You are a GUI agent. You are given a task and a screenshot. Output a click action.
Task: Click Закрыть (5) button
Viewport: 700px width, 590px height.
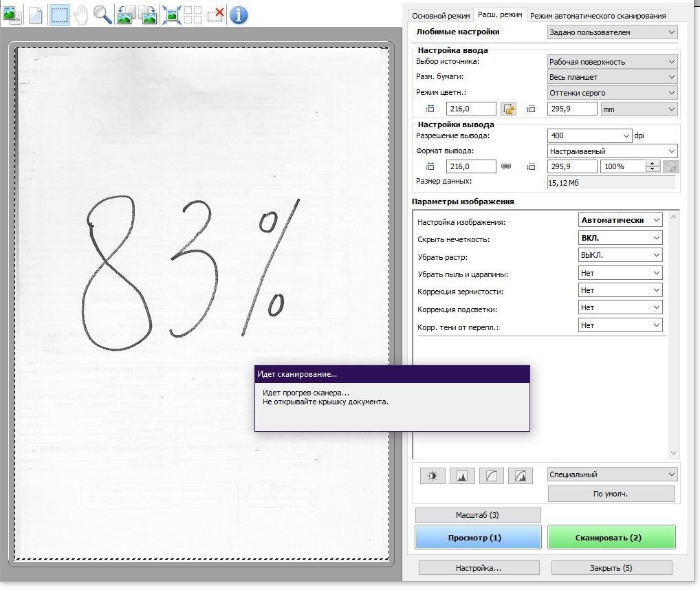[x=611, y=568]
